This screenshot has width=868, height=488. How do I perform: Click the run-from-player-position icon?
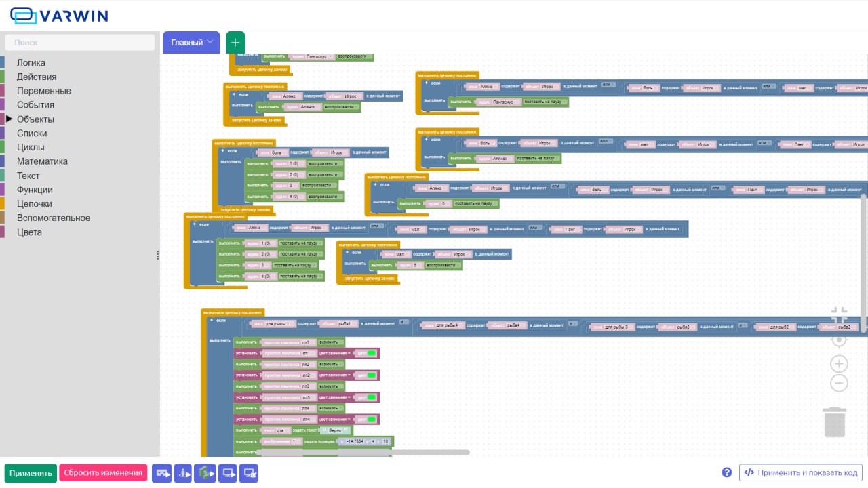click(x=183, y=473)
